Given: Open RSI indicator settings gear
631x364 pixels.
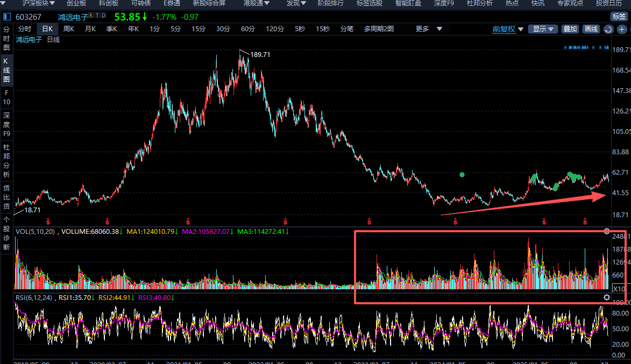Looking at the screenshot, I should (x=606, y=297).
